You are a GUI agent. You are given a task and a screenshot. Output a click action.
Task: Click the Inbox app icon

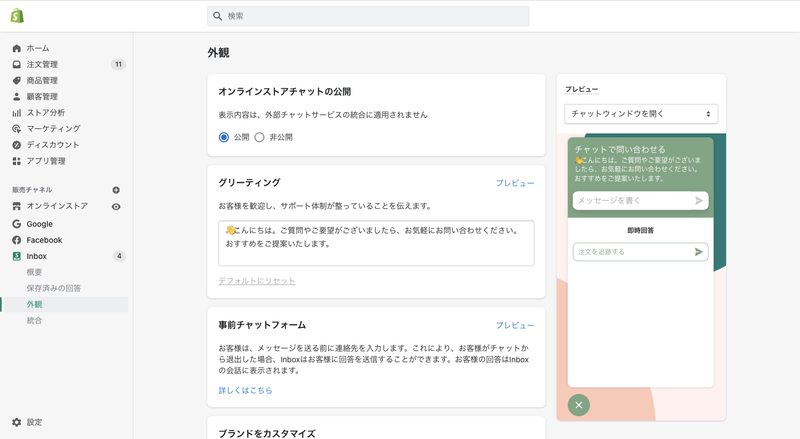click(x=17, y=256)
